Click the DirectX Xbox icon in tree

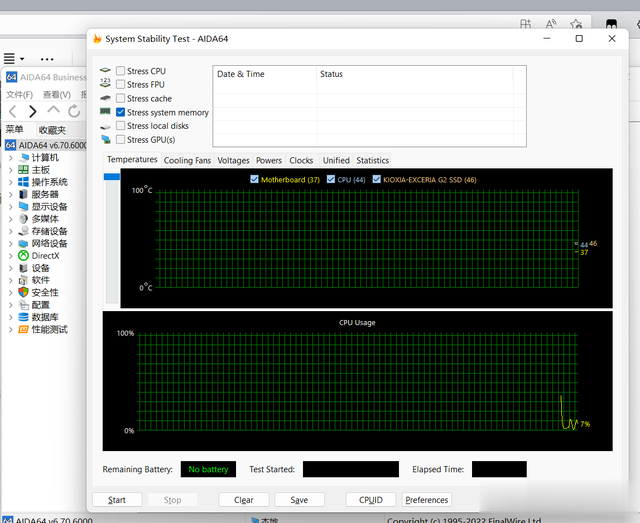[x=24, y=256]
